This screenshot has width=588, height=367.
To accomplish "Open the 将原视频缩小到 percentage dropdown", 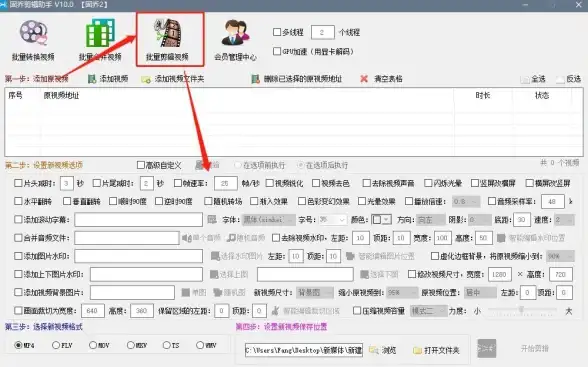I will tap(560, 256).
